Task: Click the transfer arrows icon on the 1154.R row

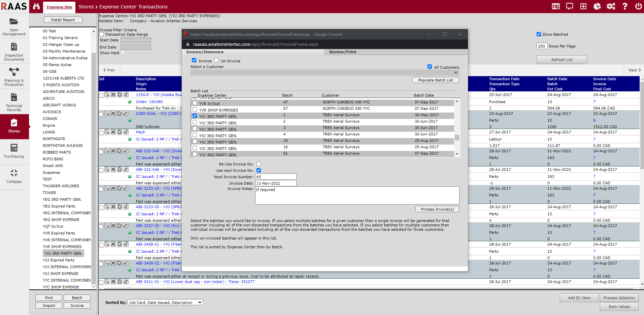Action: point(126,94)
